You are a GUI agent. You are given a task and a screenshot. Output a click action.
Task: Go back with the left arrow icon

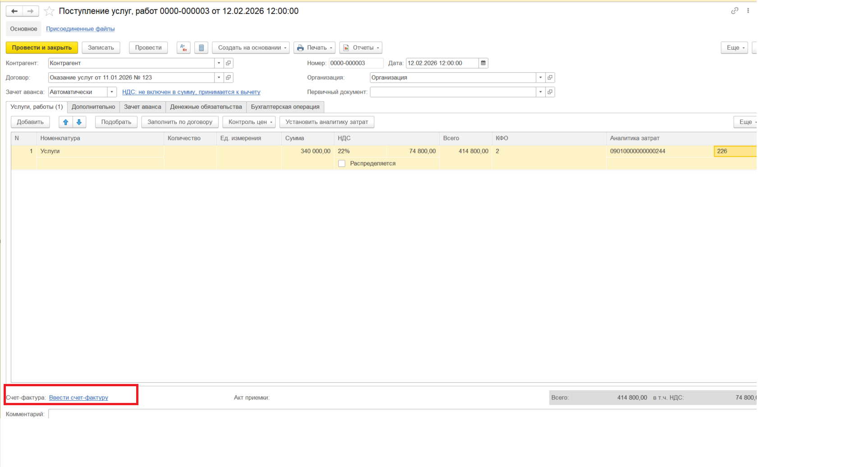(x=14, y=11)
